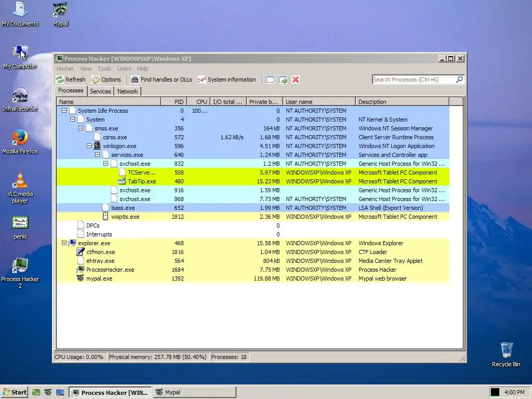532x399 pixels.
Task: Open the Users menu
Action: (x=124, y=69)
